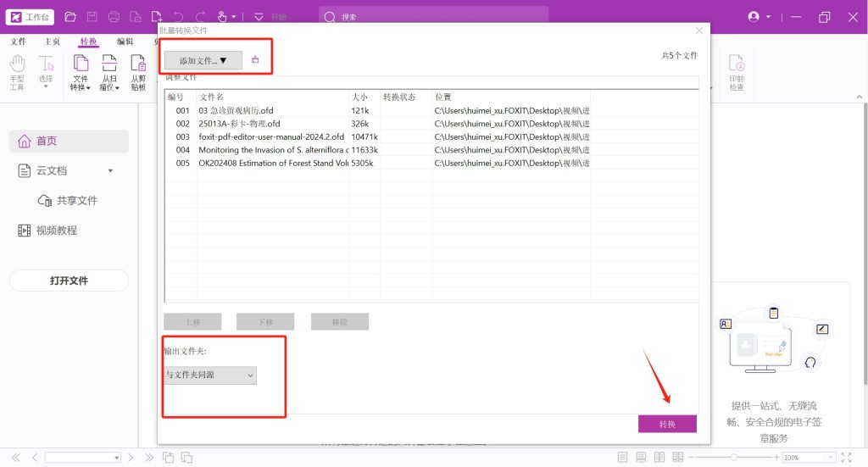Screen dimensions: 868x467
Task: Open 共享文件 shared files
Action: pyautogui.click(x=76, y=201)
